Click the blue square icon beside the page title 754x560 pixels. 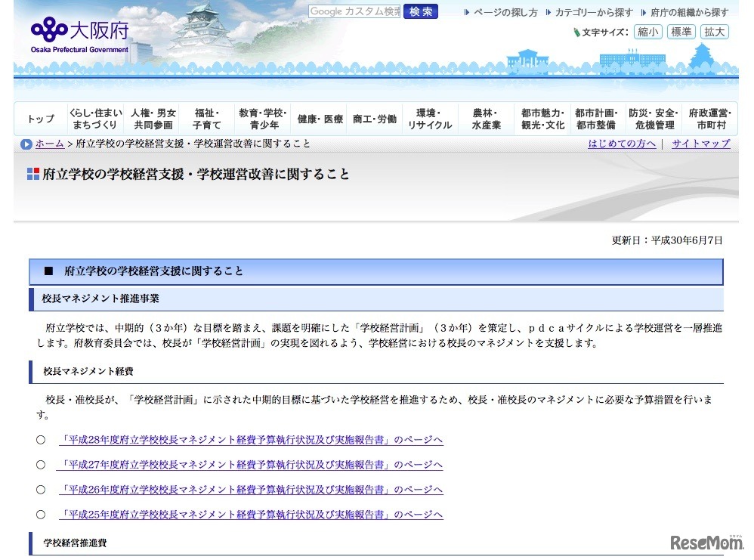tap(32, 174)
